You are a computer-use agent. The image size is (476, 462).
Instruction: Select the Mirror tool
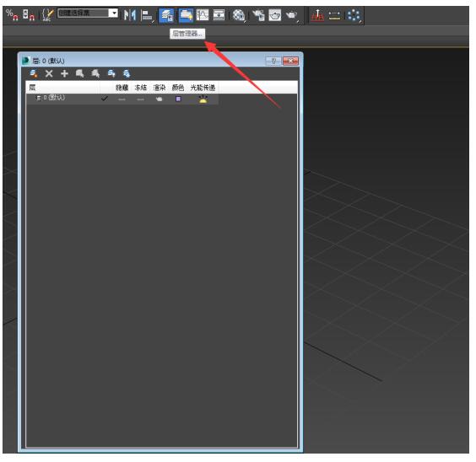pyautogui.click(x=130, y=15)
